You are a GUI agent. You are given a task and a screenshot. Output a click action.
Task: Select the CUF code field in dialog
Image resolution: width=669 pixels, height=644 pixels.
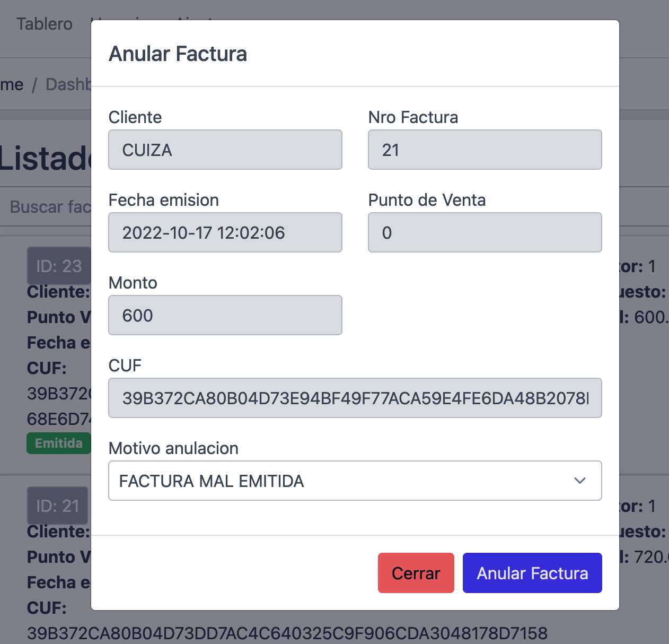355,398
